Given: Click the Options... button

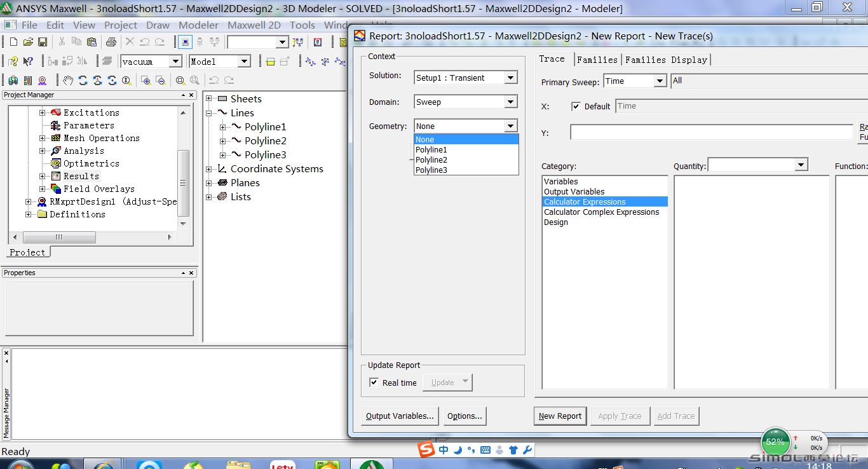Looking at the screenshot, I should 465,416.
